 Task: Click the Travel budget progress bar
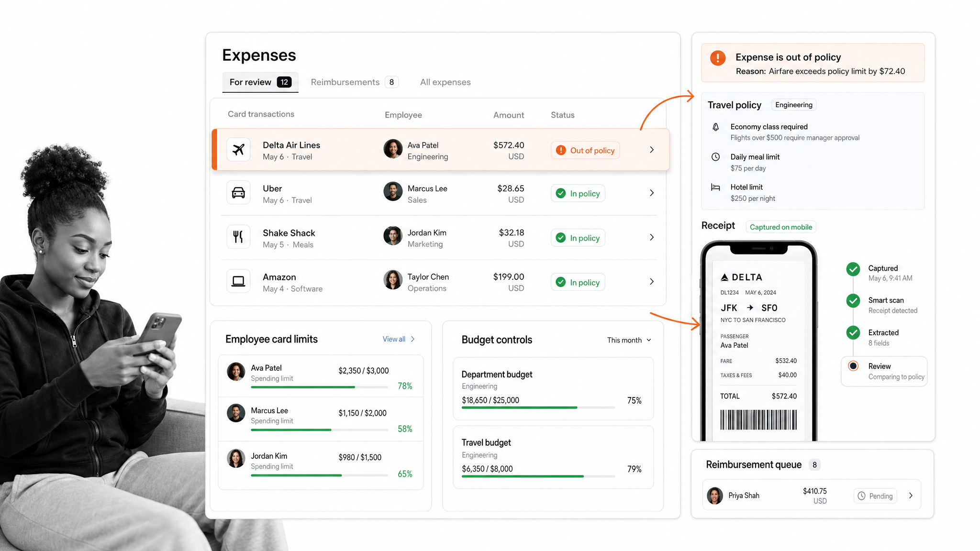pyautogui.click(x=538, y=476)
